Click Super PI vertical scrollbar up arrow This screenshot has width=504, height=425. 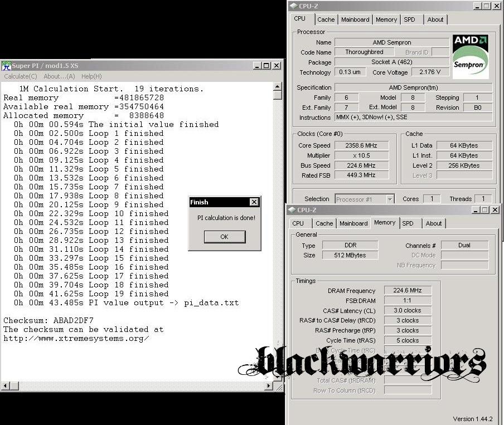pyautogui.click(x=278, y=86)
